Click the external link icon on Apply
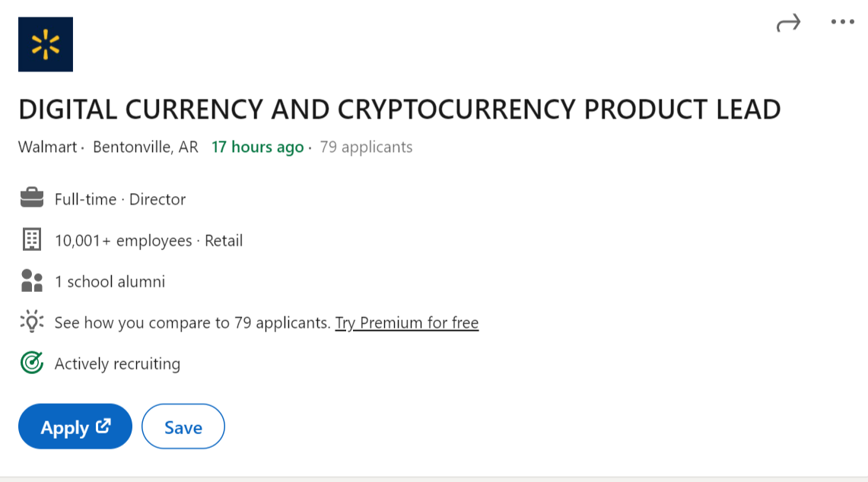 coord(103,427)
